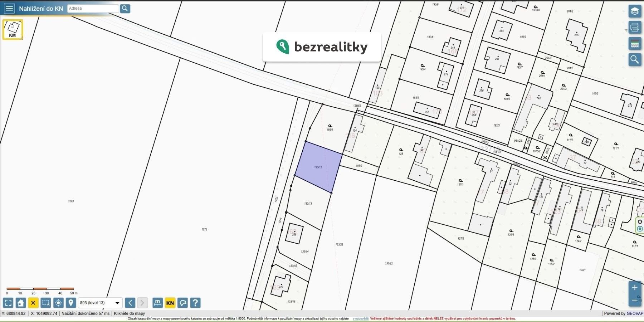Open the hamburger main menu
This screenshot has height=322, width=644.
tap(9, 8)
